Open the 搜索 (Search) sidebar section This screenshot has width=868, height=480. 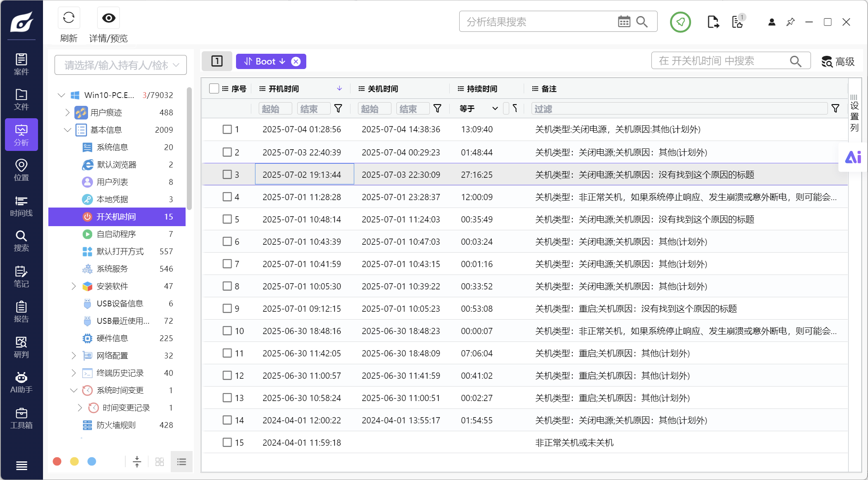click(x=21, y=241)
